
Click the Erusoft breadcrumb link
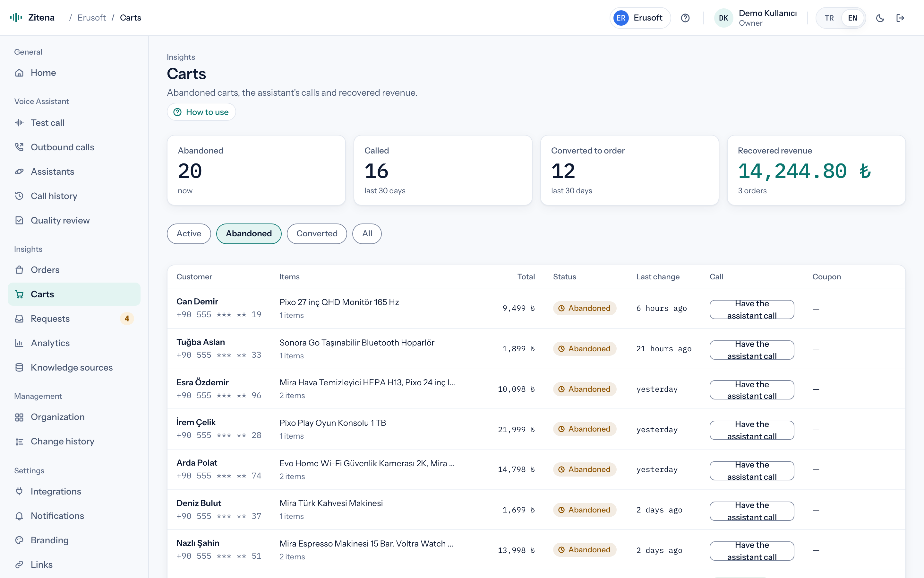tap(92, 18)
